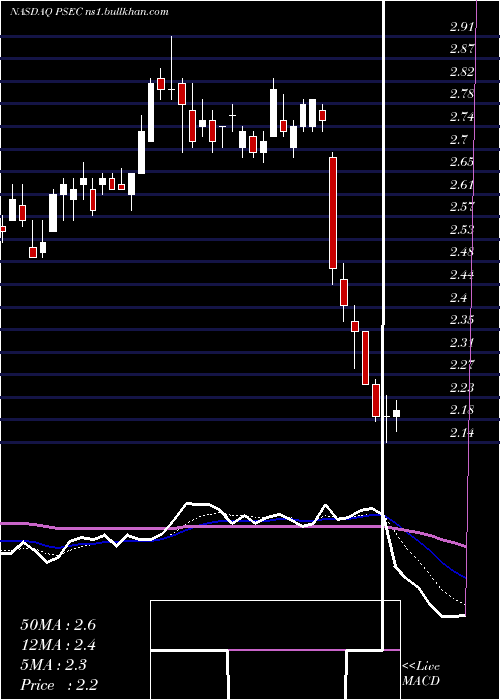Screen dimensions: 500x700
Task: Click the 2.91 price axis label
Action: [462, 27]
